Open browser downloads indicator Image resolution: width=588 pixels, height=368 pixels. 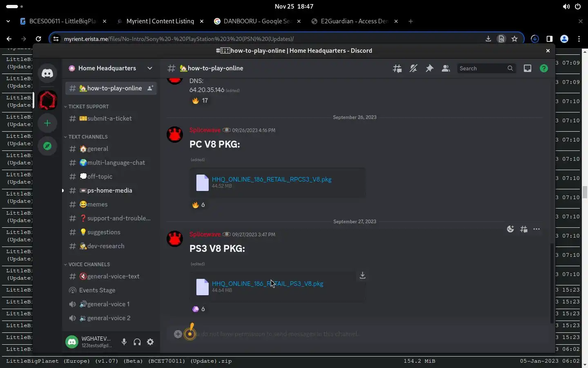[535, 39]
